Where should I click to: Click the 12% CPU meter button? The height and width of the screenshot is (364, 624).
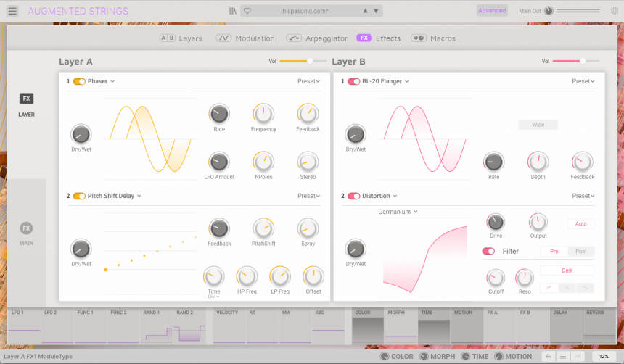[x=604, y=357]
